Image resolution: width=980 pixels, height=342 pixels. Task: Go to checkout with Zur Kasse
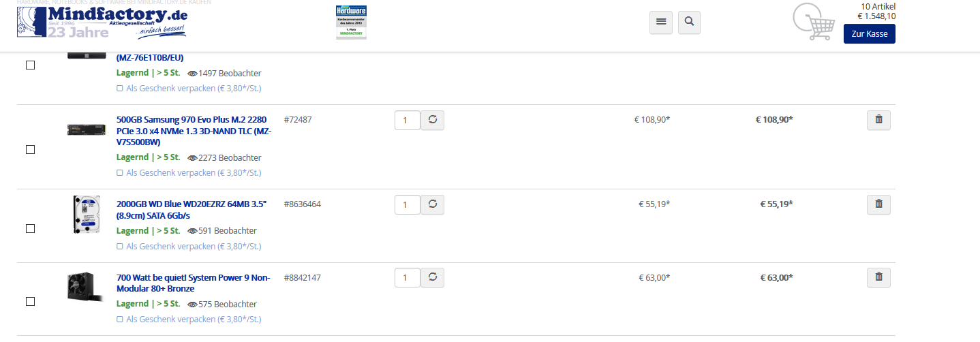(x=869, y=34)
